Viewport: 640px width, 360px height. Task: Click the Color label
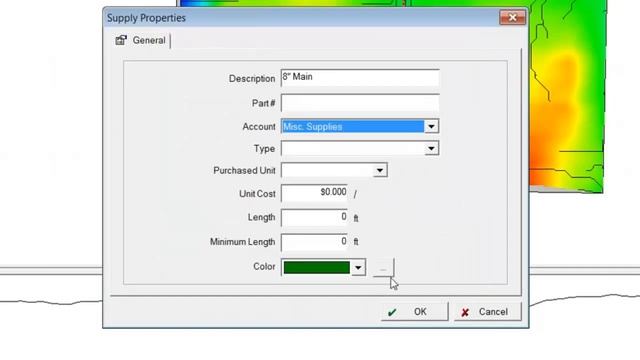click(x=264, y=267)
